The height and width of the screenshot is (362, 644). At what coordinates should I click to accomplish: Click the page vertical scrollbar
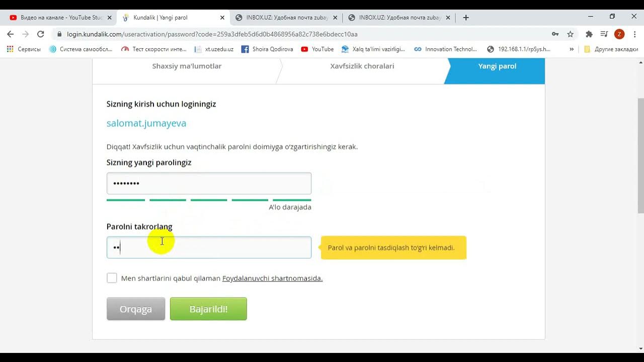click(640, 156)
